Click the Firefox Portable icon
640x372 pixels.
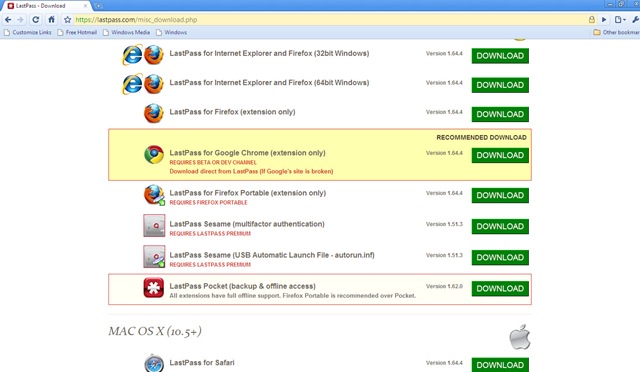(154, 195)
